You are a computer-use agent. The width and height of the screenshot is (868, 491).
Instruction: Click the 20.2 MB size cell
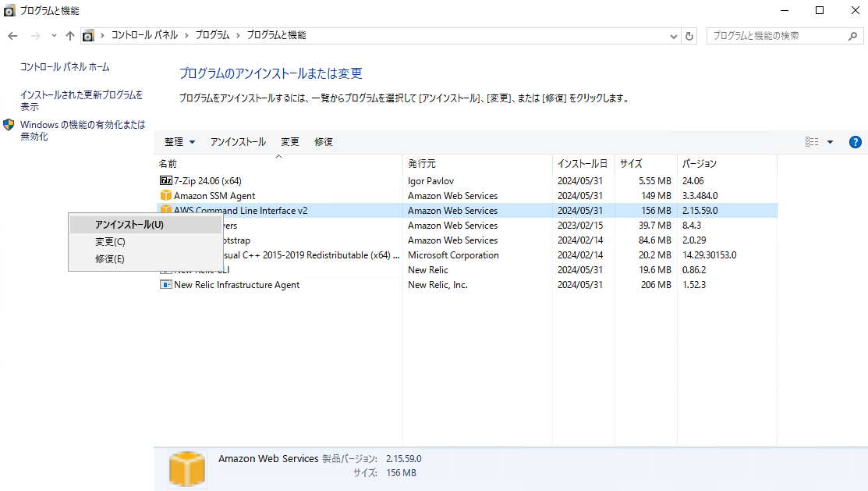click(655, 255)
